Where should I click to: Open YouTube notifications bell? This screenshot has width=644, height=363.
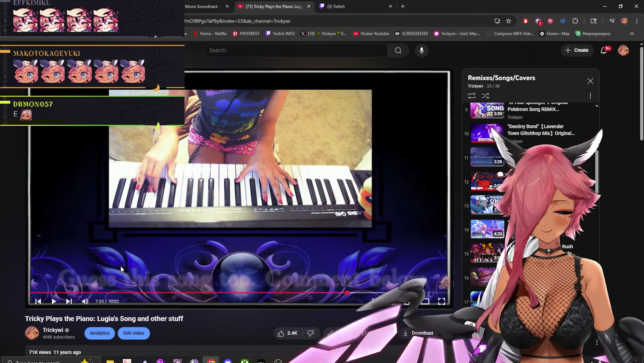pyautogui.click(x=604, y=50)
